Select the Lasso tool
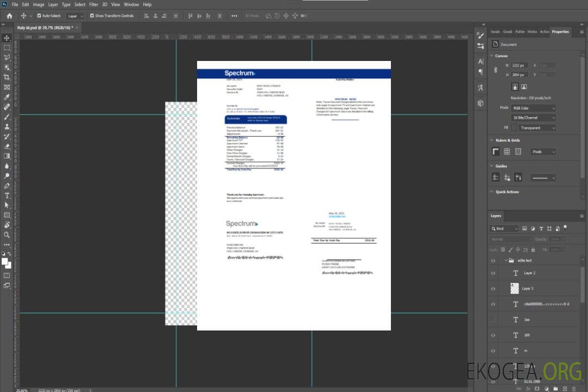The width and height of the screenshot is (588, 392). (7, 57)
